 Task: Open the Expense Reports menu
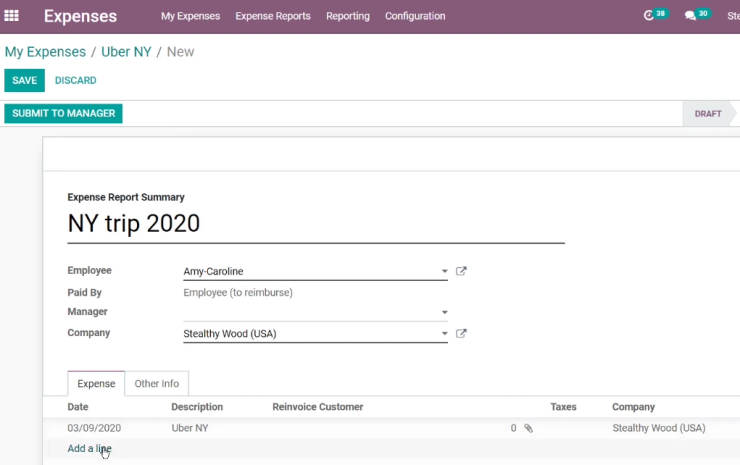[273, 16]
